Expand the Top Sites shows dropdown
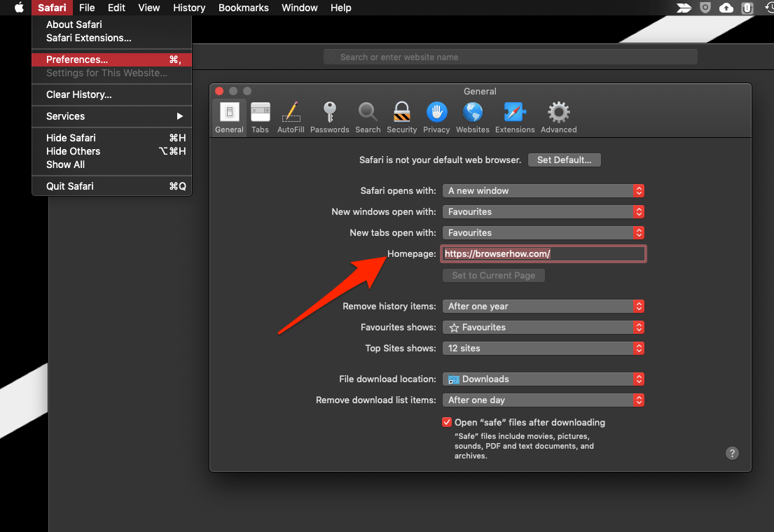The image size is (774, 532). (543, 348)
